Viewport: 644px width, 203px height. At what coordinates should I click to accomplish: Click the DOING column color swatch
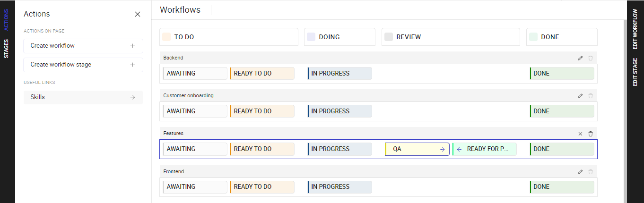pyautogui.click(x=311, y=37)
